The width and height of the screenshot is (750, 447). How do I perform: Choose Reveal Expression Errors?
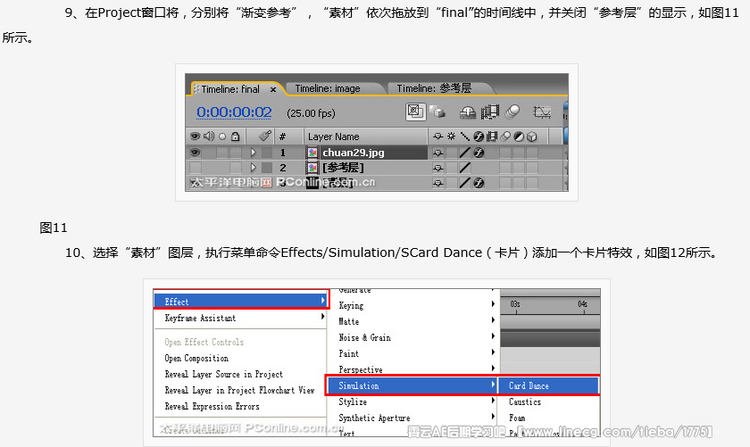(212, 407)
